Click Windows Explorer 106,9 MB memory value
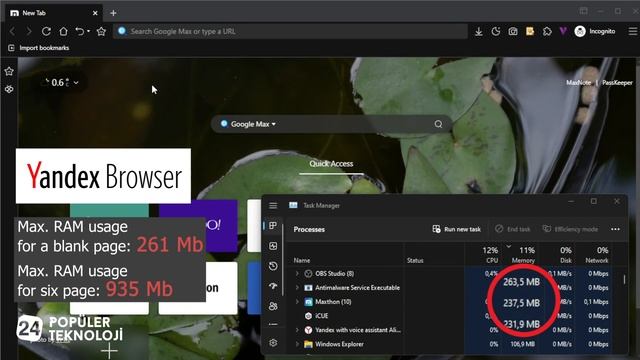640x360 pixels. pos(522,344)
